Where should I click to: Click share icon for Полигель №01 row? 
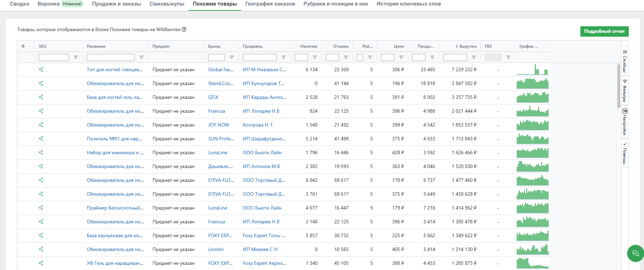click(x=41, y=139)
